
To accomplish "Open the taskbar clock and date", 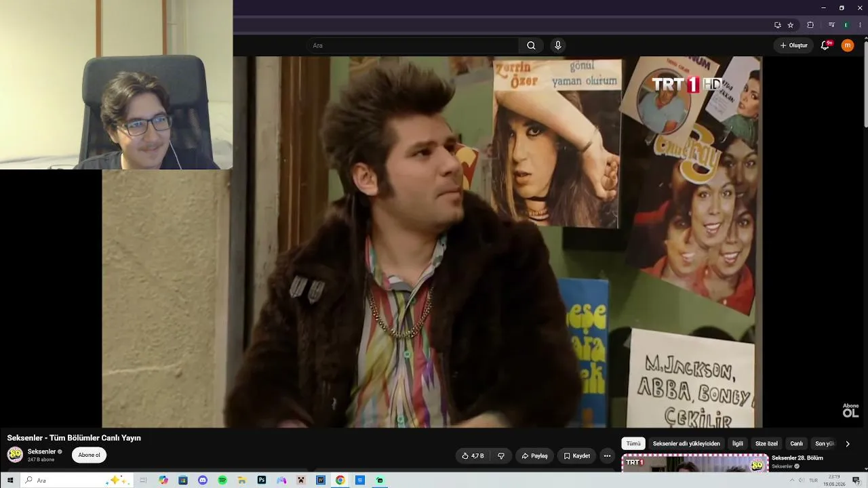I will (x=834, y=481).
